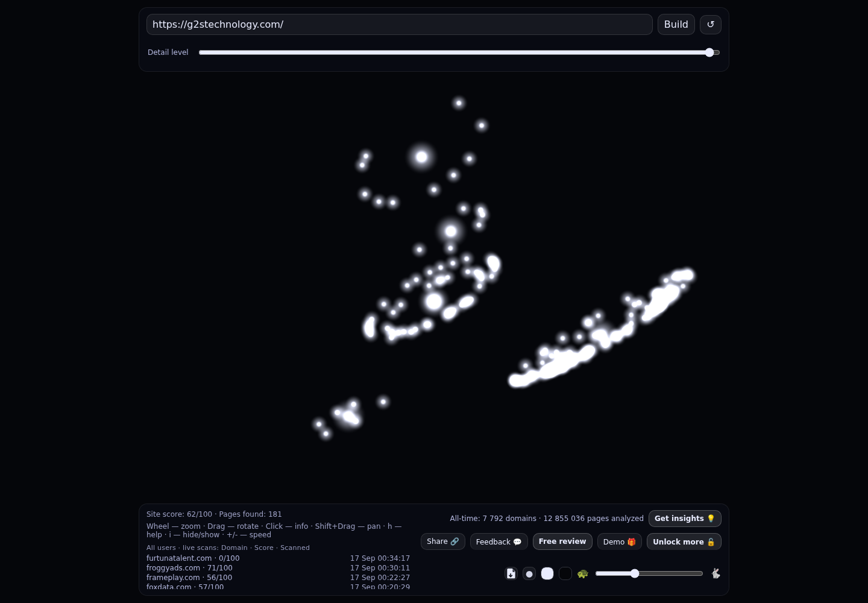The height and width of the screenshot is (603, 868).
Task: Click the turtle slow-speed icon
Action: 582,573
